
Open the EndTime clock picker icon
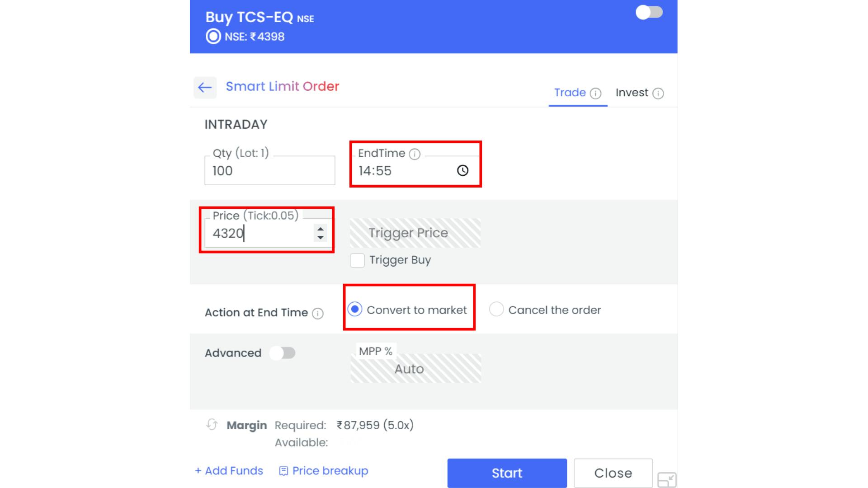pos(462,170)
